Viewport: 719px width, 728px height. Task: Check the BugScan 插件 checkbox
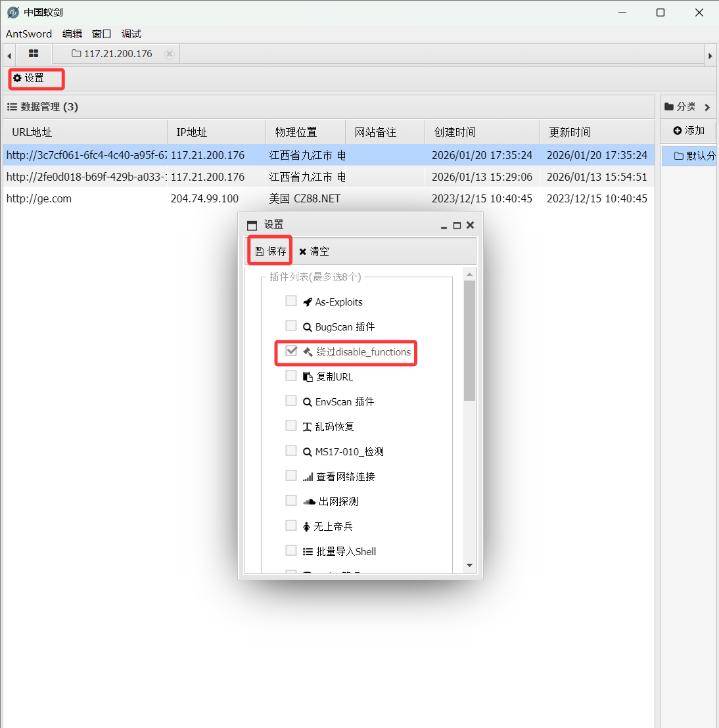click(x=291, y=326)
